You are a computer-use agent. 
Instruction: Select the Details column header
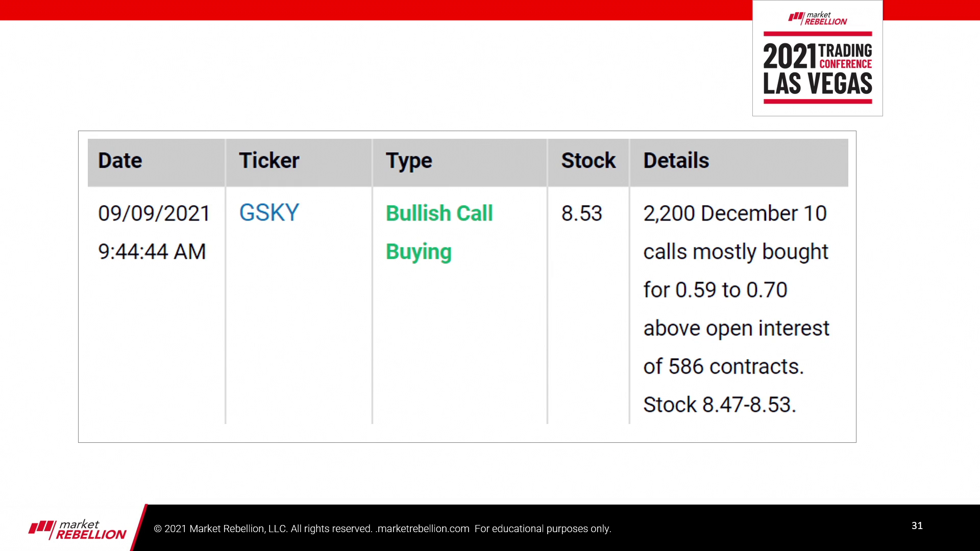[x=676, y=161]
